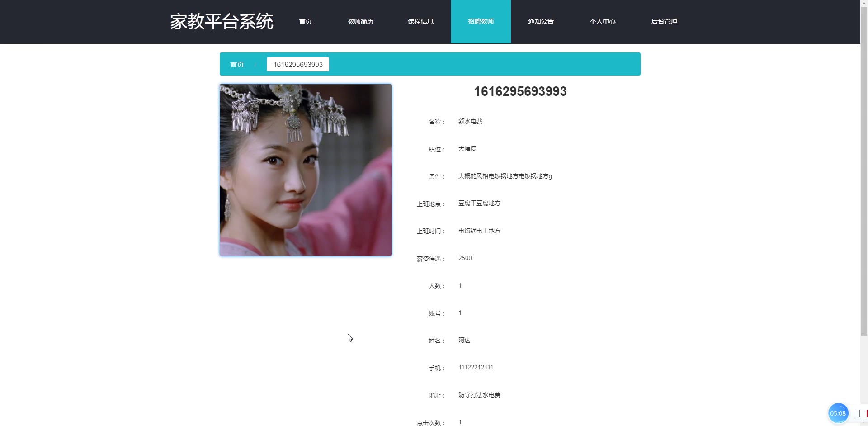Viewport: 868px width, 426px height.
Task: Open the 课程信息 menu item
Action: (x=420, y=21)
